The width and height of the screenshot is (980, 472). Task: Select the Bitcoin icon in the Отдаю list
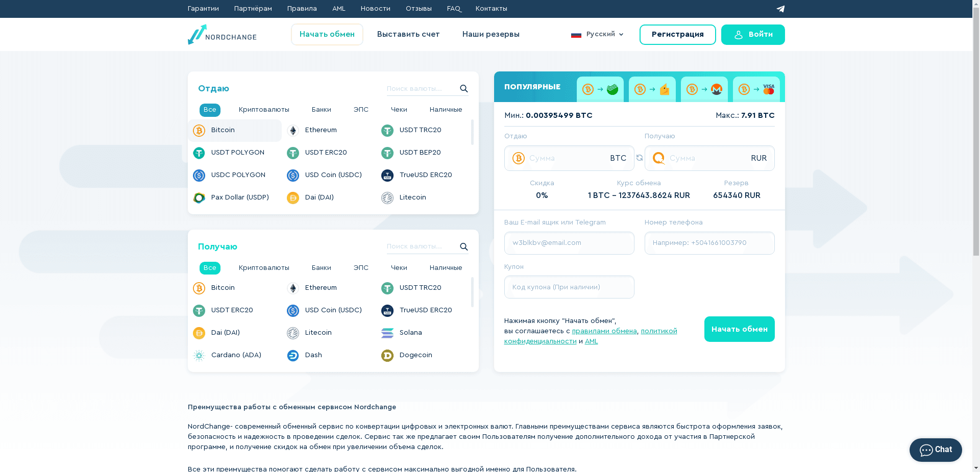(199, 131)
